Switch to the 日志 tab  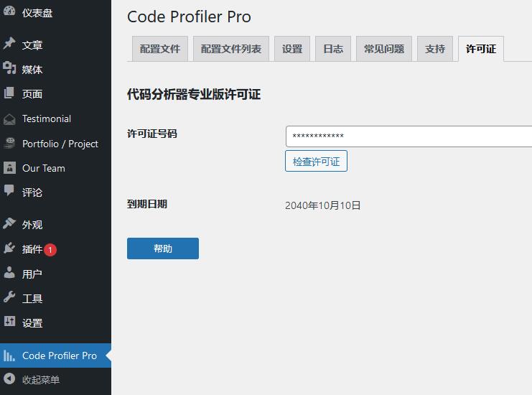click(x=333, y=49)
